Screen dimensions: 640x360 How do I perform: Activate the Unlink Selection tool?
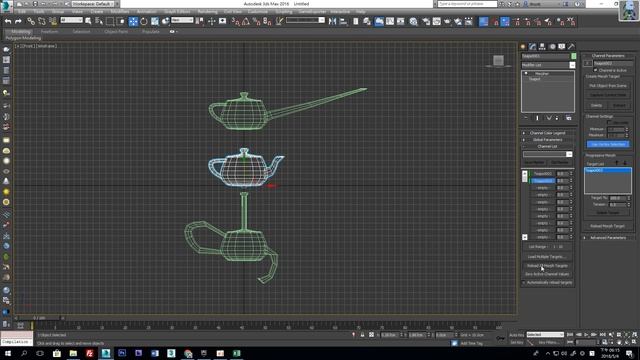coord(42,21)
